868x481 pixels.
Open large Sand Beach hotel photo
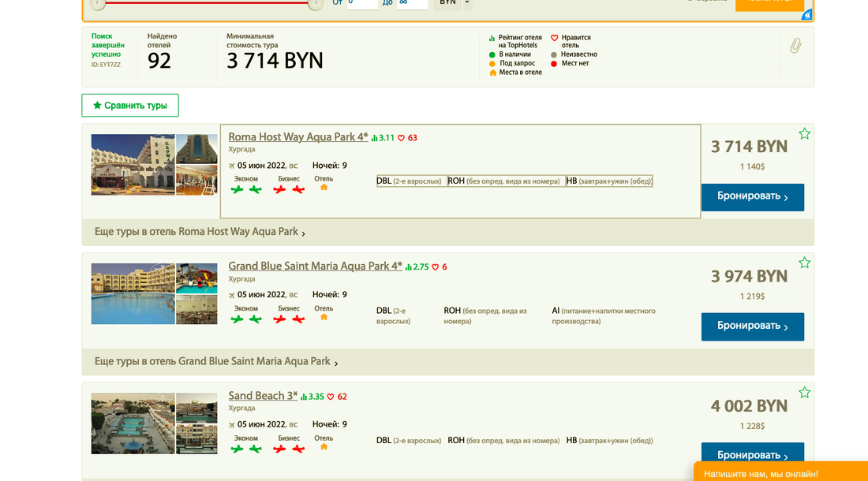133,423
